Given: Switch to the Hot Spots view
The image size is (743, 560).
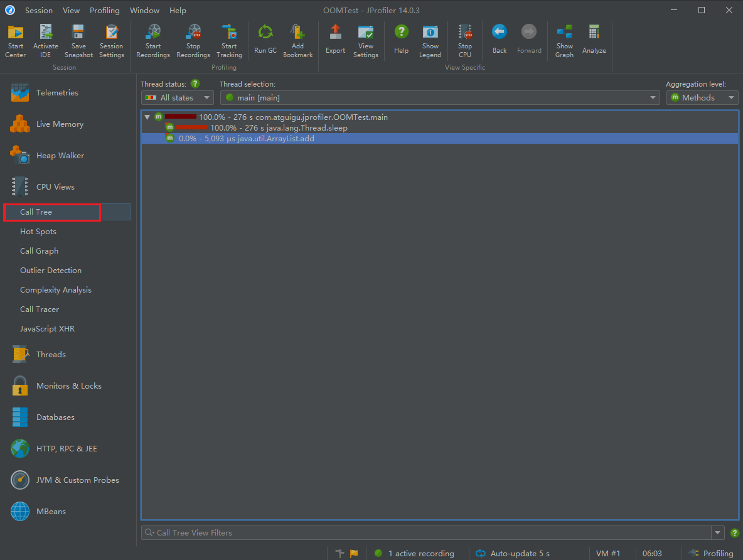Looking at the screenshot, I should click(x=38, y=232).
